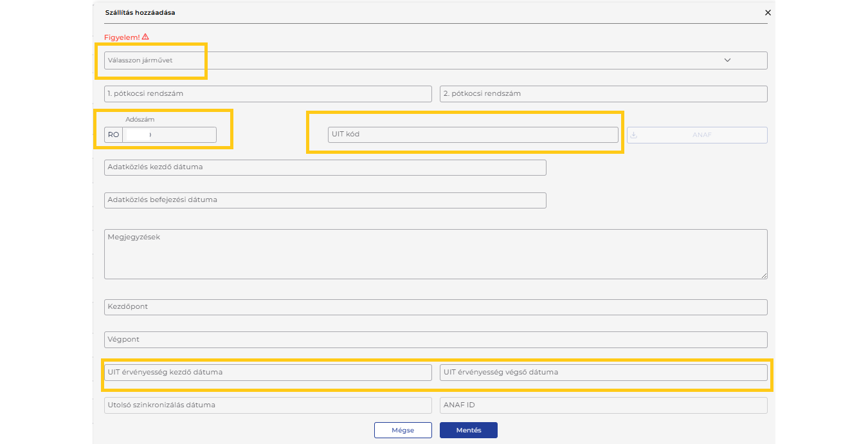Viewport: 868px width, 444px height.
Task: Click UIT érvényesség végső dátuma field
Action: pos(603,373)
